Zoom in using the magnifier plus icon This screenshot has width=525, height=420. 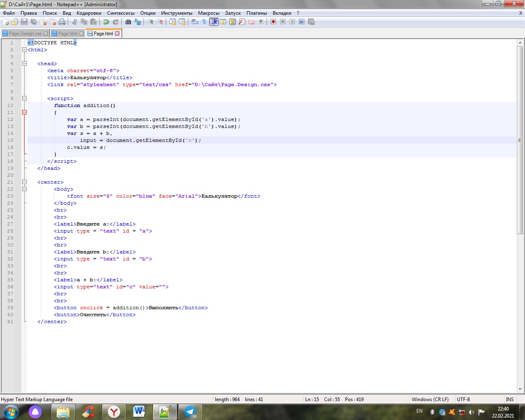pyautogui.click(x=151, y=22)
